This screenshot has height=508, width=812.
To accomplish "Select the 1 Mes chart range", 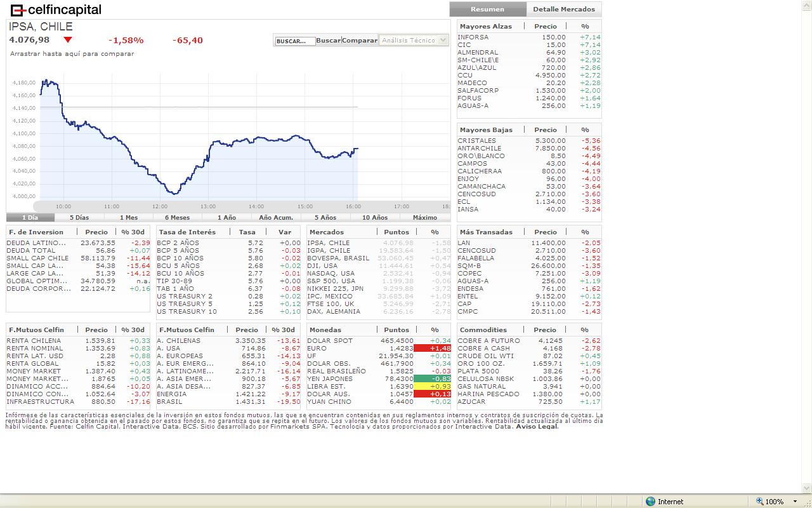I will click(x=129, y=217).
